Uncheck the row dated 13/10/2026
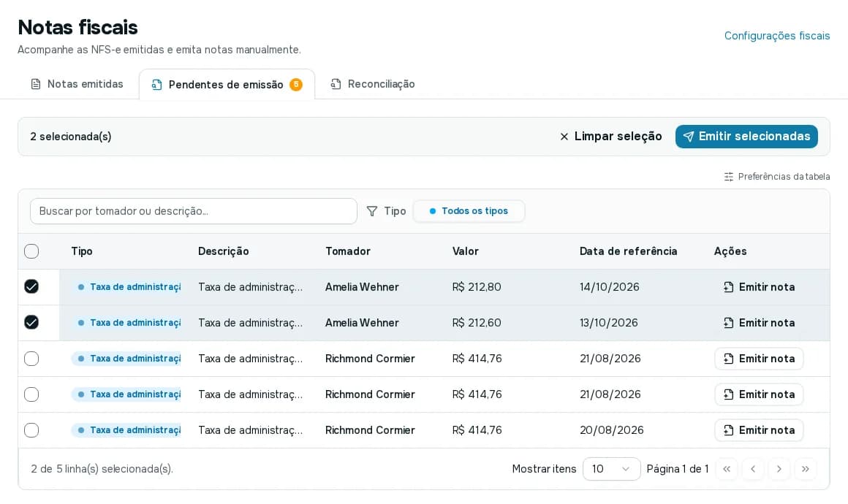848x504 pixels. pyautogui.click(x=31, y=323)
